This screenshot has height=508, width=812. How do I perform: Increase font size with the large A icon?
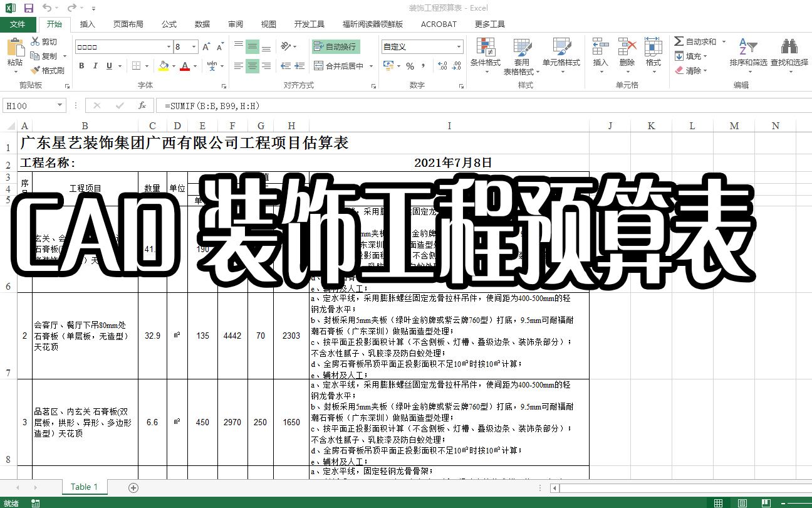(x=207, y=47)
